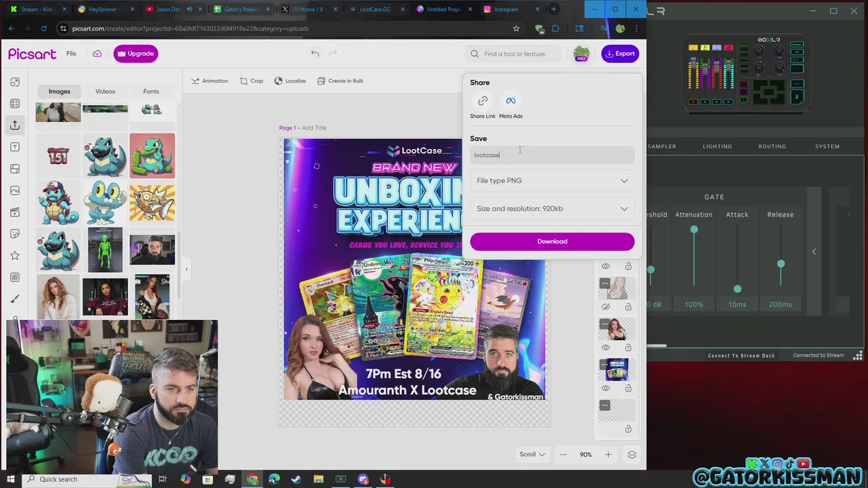Viewport: 868px width, 488px height.
Task: Open the Crop tool
Action: pyautogui.click(x=252, y=81)
